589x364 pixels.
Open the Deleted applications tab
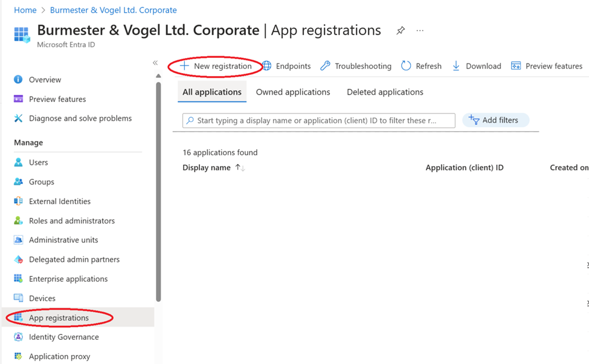pos(385,92)
